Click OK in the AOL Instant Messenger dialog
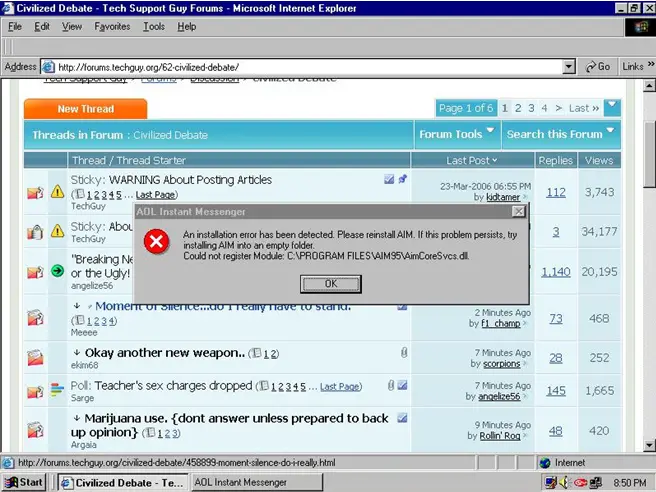The image size is (656, 492). pyautogui.click(x=331, y=284)
